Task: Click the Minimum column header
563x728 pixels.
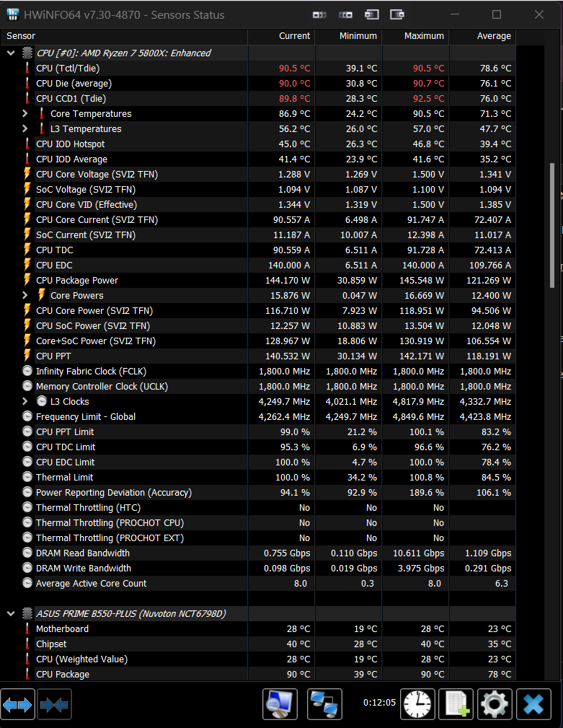Action: (x=348, y=36)
